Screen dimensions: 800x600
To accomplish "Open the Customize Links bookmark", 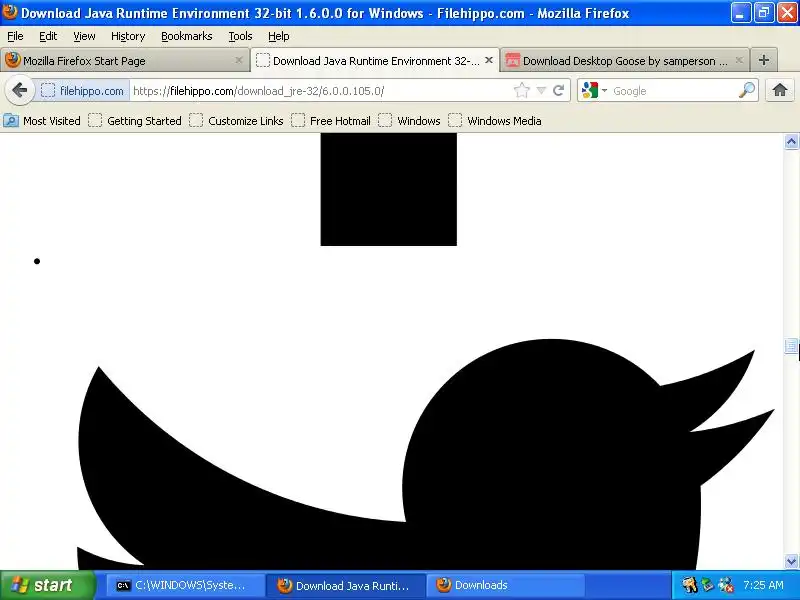I will click(236, 121).
